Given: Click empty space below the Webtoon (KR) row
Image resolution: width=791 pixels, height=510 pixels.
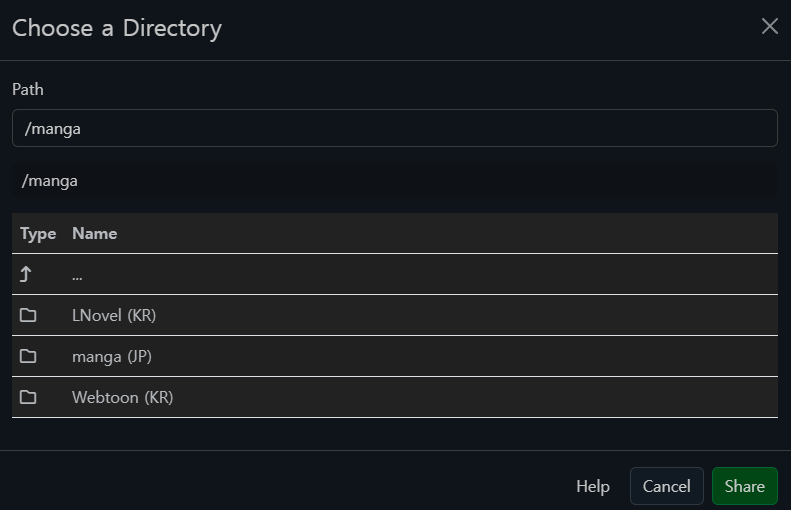Looking at the screenshot, I should 394,433.
